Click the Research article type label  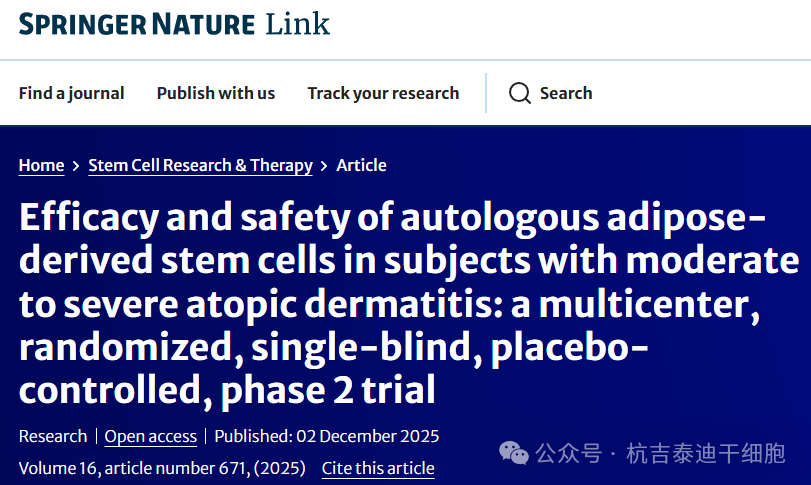click(53, 436)
